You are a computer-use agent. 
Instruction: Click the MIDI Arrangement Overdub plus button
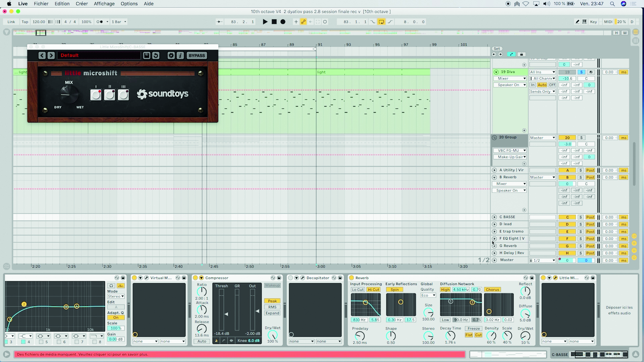coord(296,22)
